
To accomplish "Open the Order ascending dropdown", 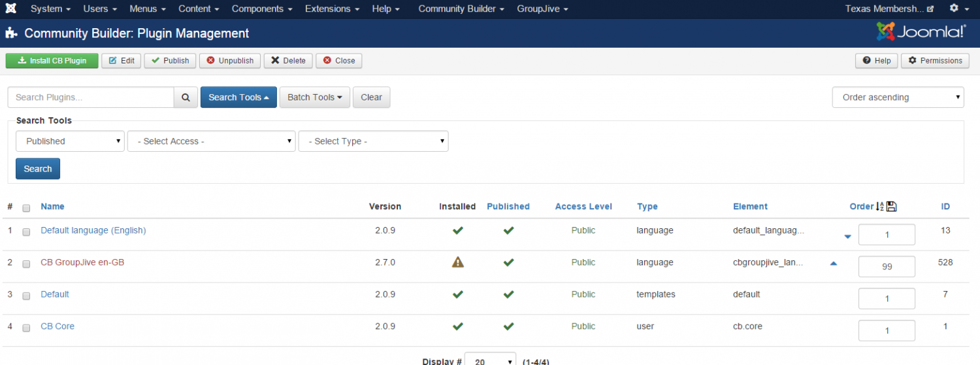I will pos(898,97).
